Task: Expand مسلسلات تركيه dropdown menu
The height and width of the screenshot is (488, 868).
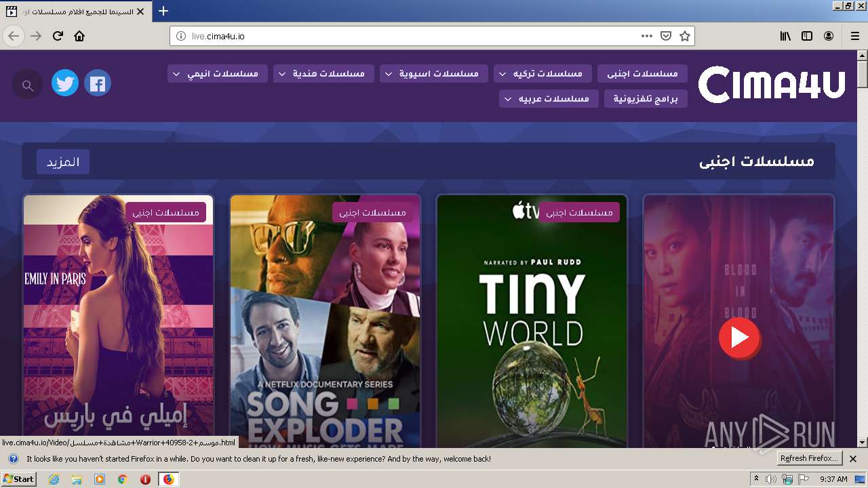Action: 542,73
